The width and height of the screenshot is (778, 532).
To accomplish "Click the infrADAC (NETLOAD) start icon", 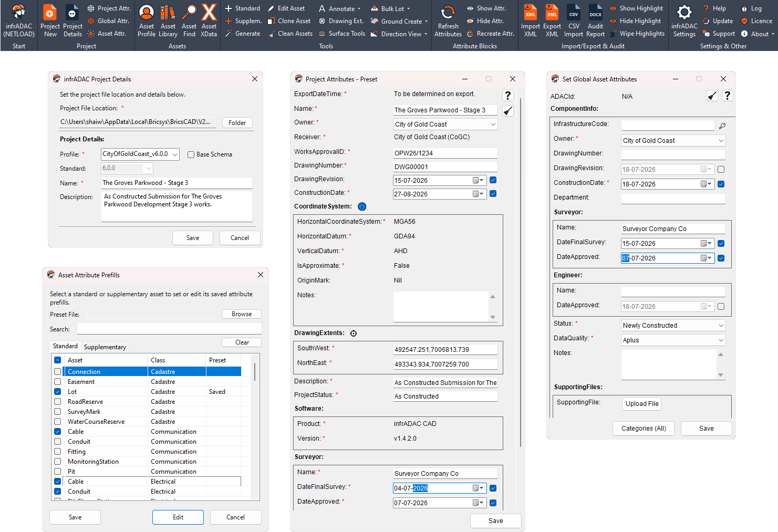I will [x=19, y=21].
